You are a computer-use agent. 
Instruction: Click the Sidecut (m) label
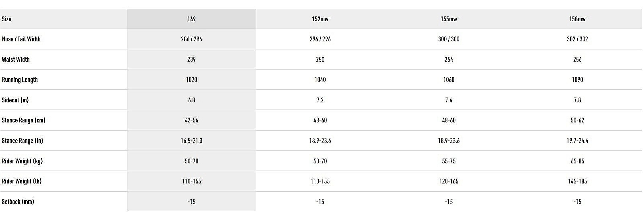click(x=15, y=100)
